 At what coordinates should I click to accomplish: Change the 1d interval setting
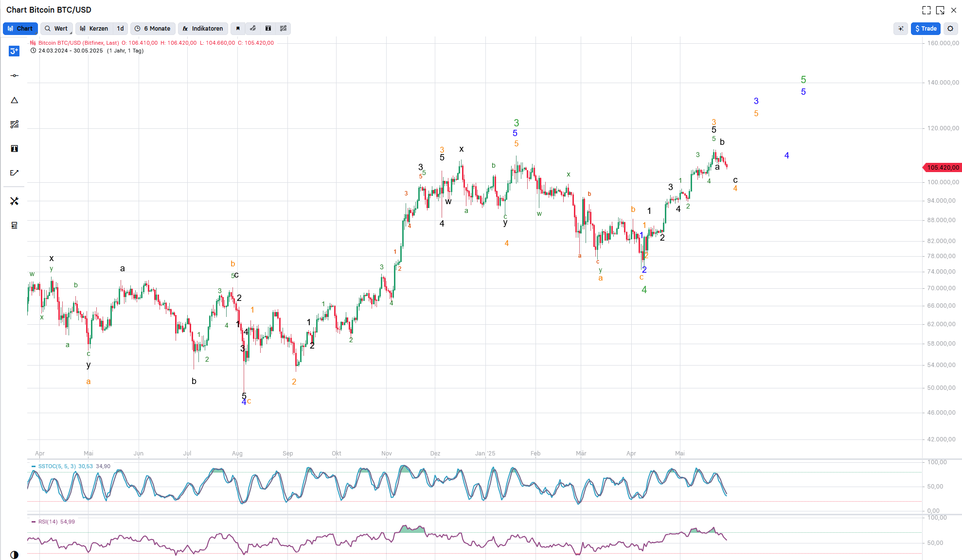point(120,29)
